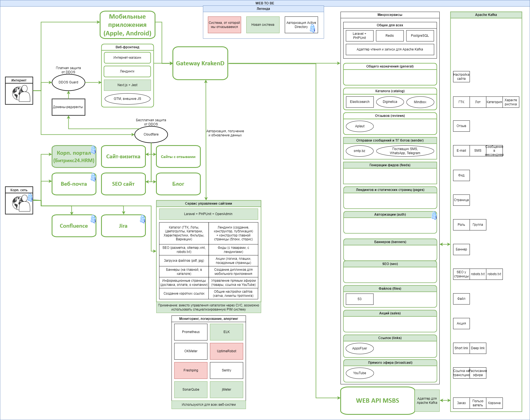The width and height of the screenshot is (530, 420).
Task: Click lock icon on Jira box
Action: click(x=143, y=219)
